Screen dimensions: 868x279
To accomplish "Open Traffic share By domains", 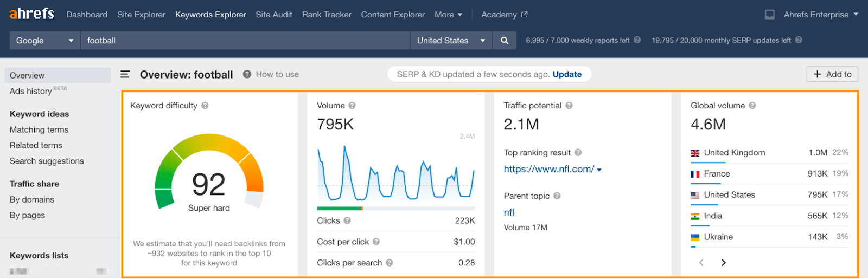I will (32, 199).
